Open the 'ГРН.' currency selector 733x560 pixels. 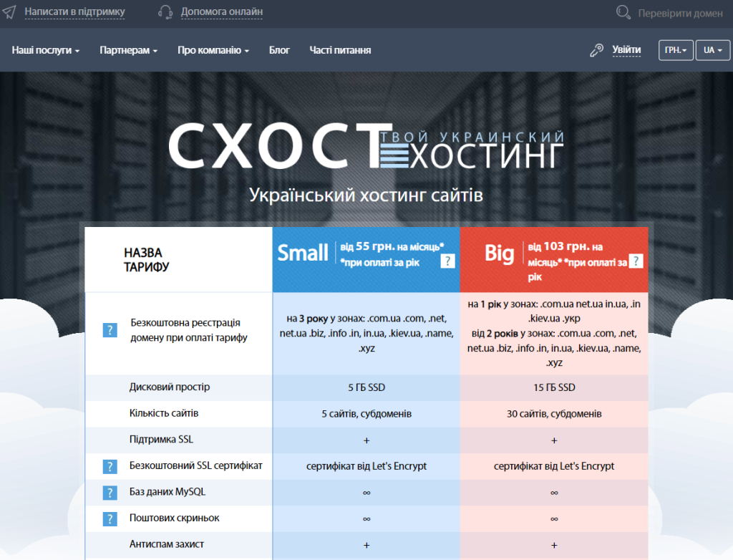coord(675,50)
